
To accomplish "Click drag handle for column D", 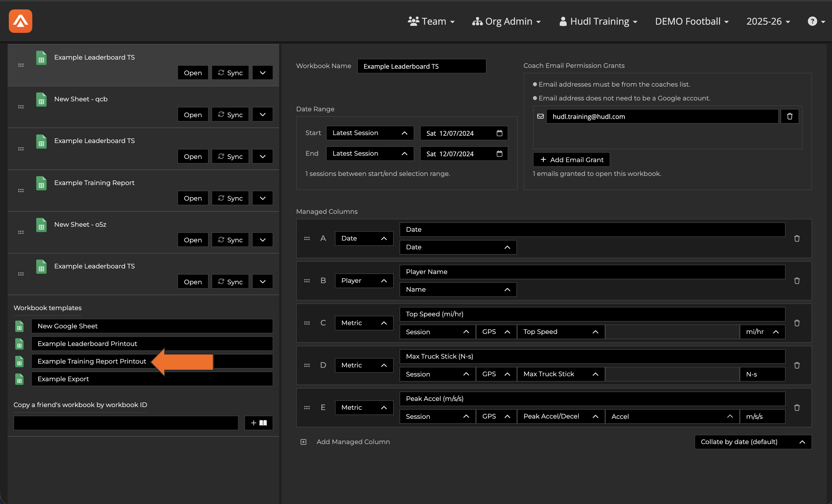I will (307, 365).
